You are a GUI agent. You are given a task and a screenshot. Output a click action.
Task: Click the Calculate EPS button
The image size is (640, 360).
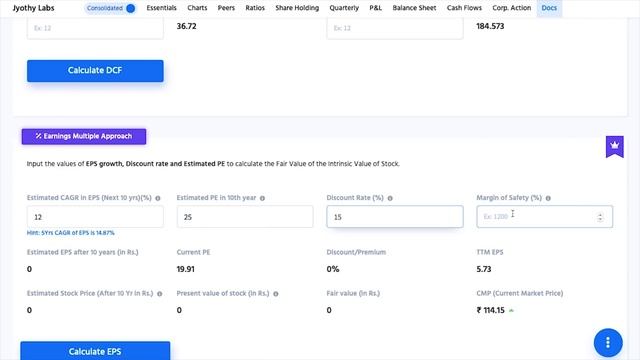(x=95, y=351)
